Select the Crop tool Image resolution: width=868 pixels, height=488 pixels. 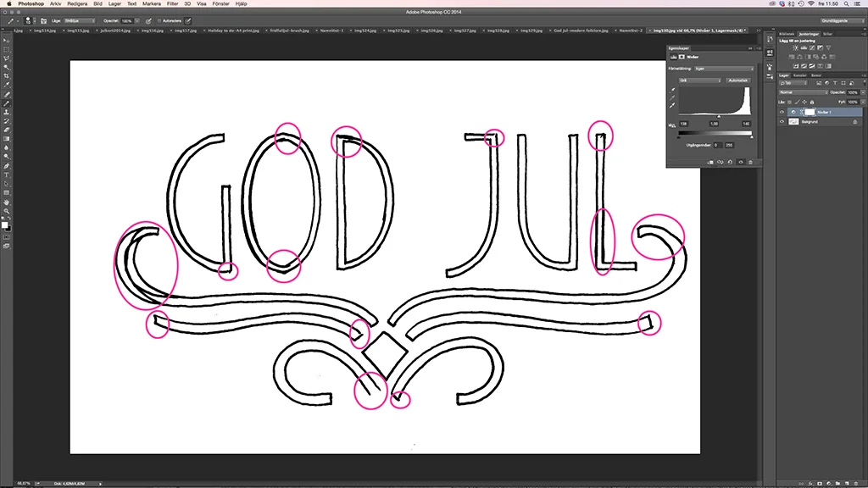(7, 75)
